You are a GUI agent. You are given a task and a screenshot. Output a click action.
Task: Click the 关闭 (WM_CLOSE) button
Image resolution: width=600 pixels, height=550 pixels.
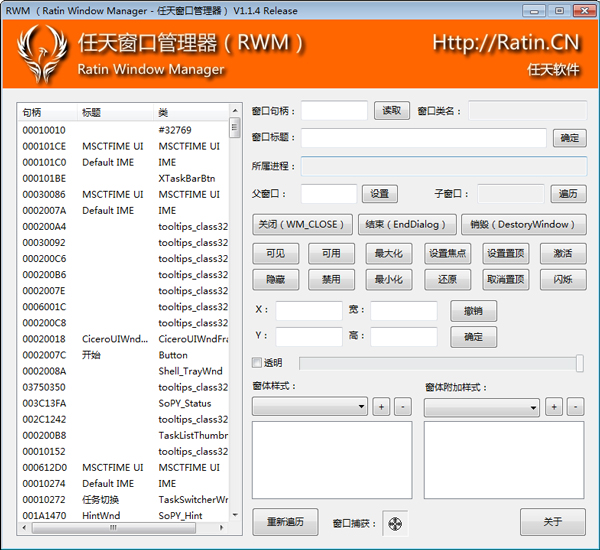302,224
